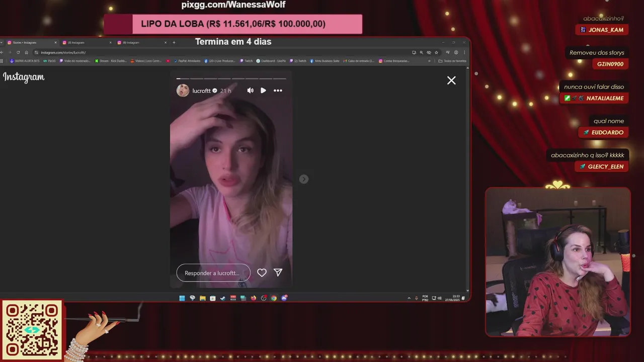Open Discord from the taskbar
Viewport: 644px width, 362px height.
[x=284, y=298]
